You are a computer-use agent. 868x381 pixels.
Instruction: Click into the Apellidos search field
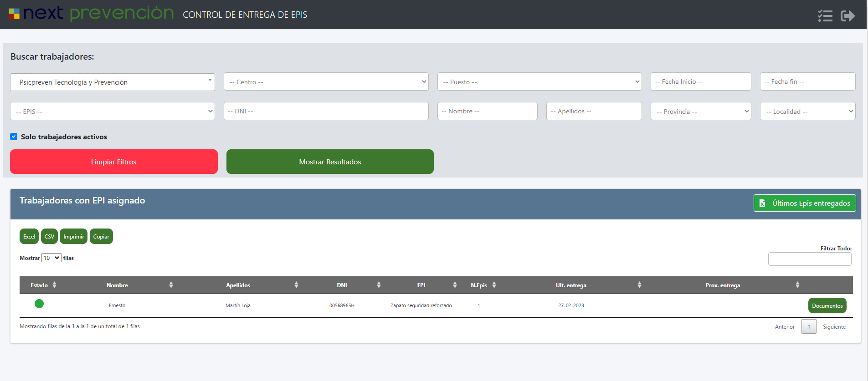coord(594,111)
